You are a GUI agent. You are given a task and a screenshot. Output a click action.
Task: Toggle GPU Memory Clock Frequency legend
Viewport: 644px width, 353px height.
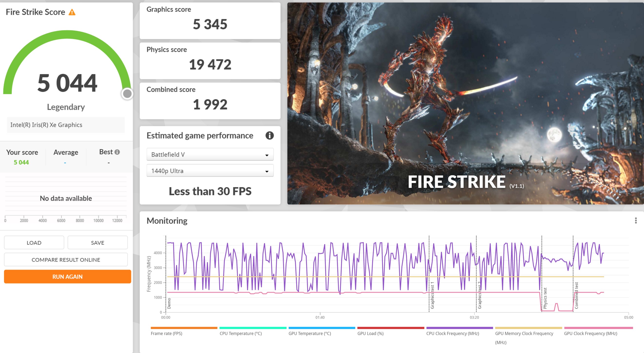coord(524,333)
